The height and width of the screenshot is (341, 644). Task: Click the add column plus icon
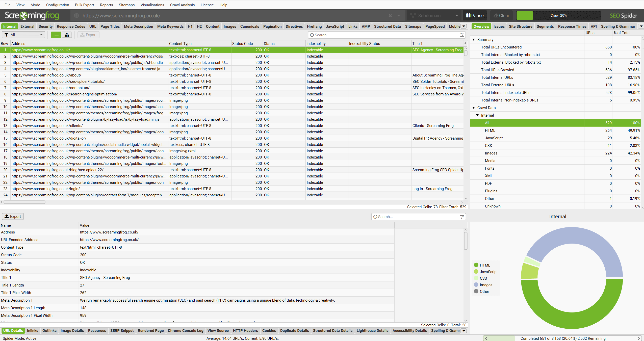pyautogui.click(x=465, y=43)
